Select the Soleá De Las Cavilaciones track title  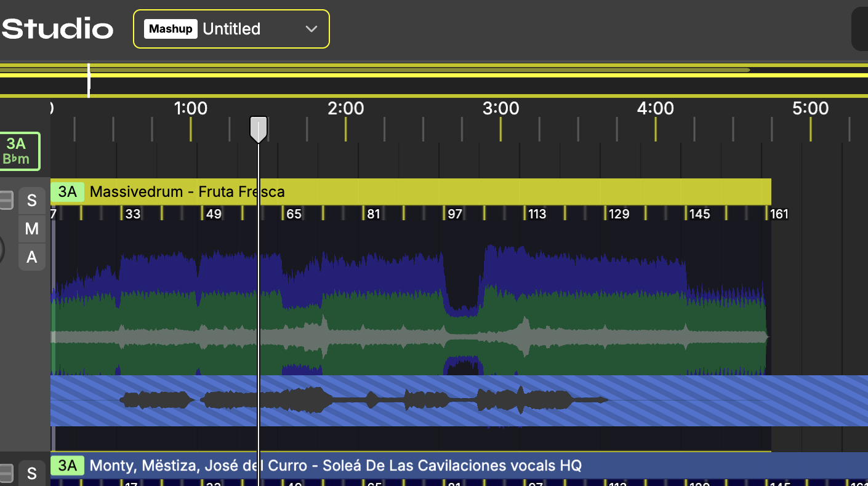point(336,466)
